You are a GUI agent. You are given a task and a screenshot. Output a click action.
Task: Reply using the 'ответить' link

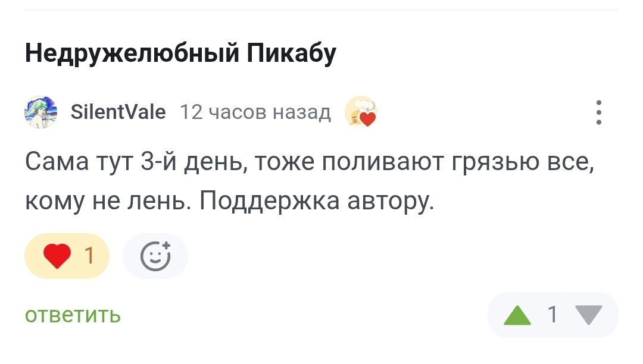click(x=73, y=315)
